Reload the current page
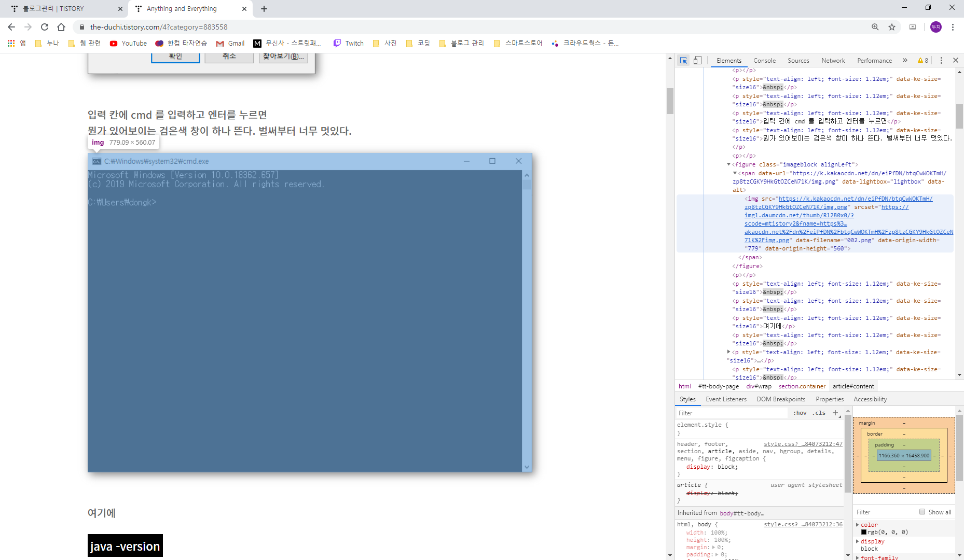964x560 pixels. point(45,27)
